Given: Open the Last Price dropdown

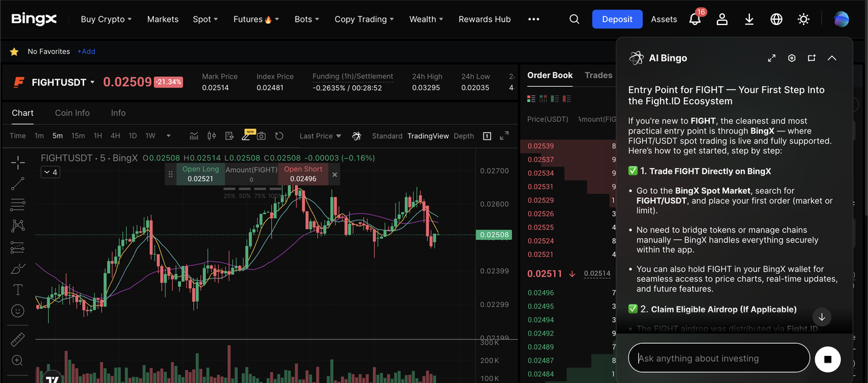Looking at the screenshot, I should click(x=320, y=136).
